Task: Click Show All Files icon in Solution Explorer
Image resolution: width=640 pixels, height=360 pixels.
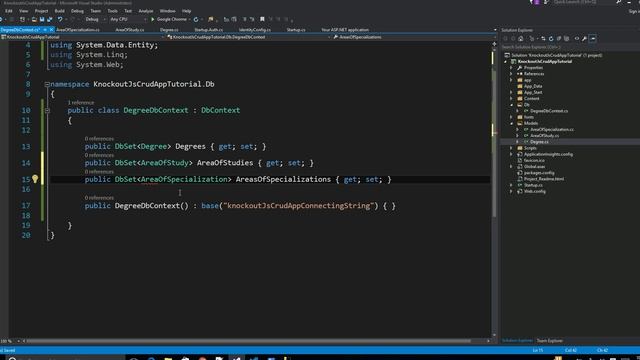Action: [x=567, y=38]
